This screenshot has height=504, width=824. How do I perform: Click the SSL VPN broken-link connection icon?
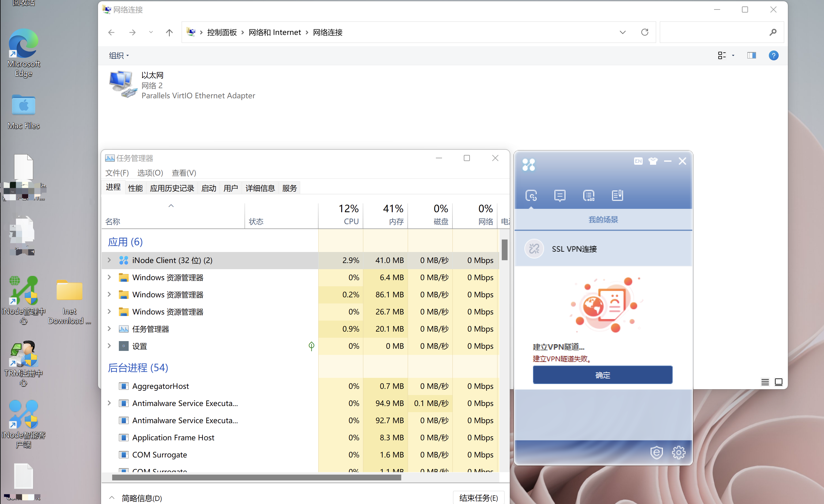coord(534,249)
